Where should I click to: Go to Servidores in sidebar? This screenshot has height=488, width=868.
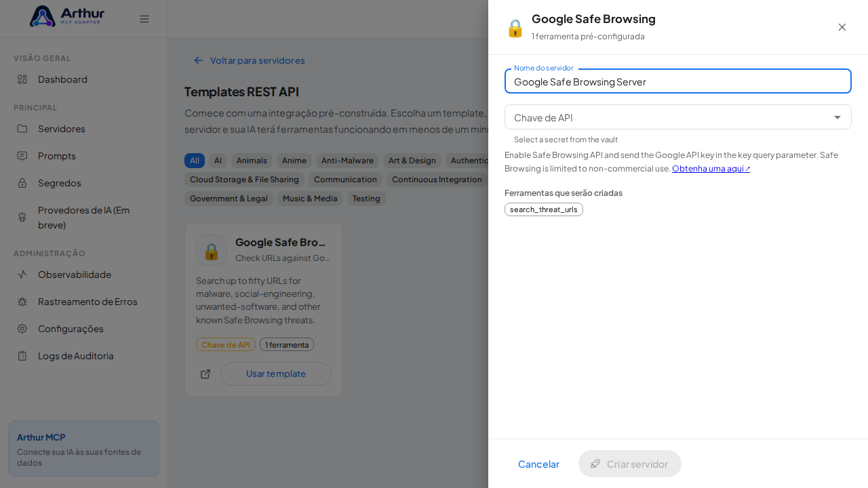coord(84,129)
